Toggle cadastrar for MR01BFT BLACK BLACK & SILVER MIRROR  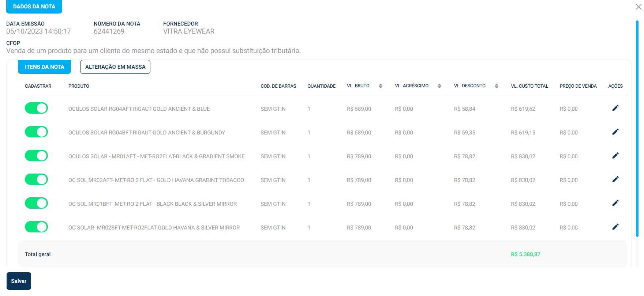[36, 203]
